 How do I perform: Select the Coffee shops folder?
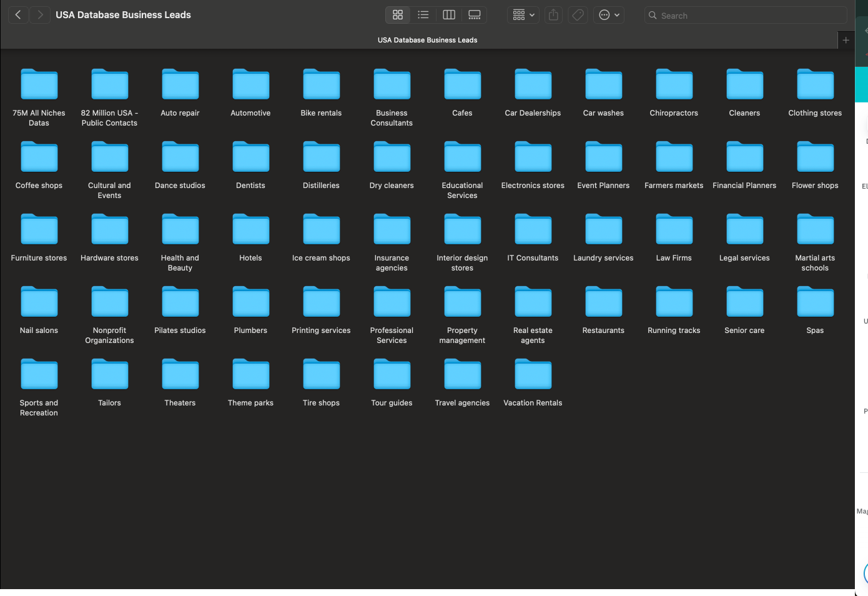39,156
